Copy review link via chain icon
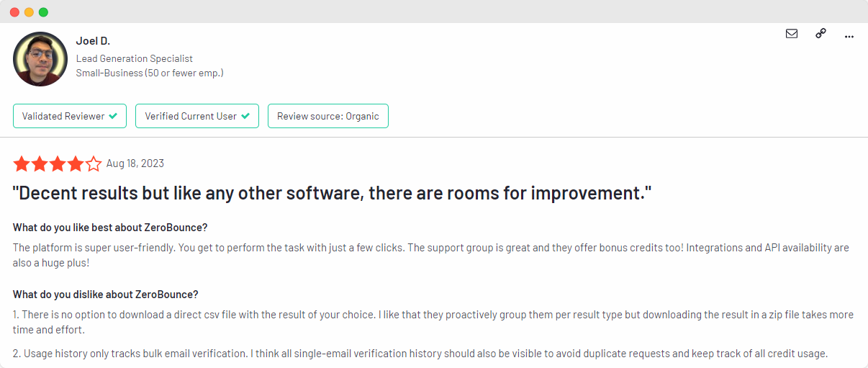The image size is (868, 368). (x=820, y=33)
